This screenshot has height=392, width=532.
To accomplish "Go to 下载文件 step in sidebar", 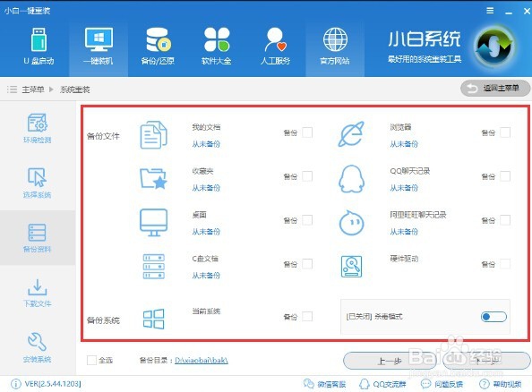I will tap(37, 293).
